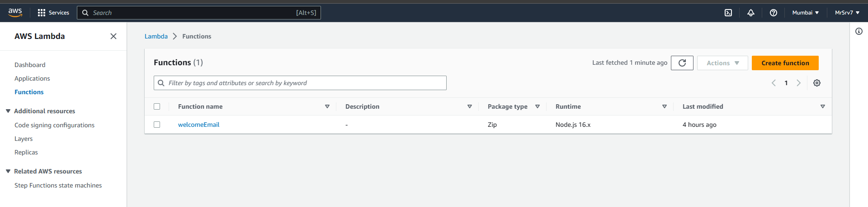Close the AWS Lambda sidebar

point(113,36)
